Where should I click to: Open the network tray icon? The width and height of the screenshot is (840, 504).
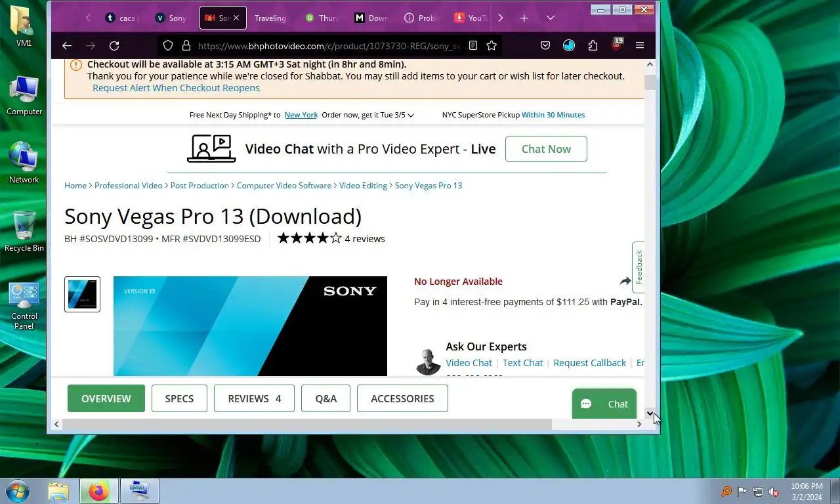point(758,492)
